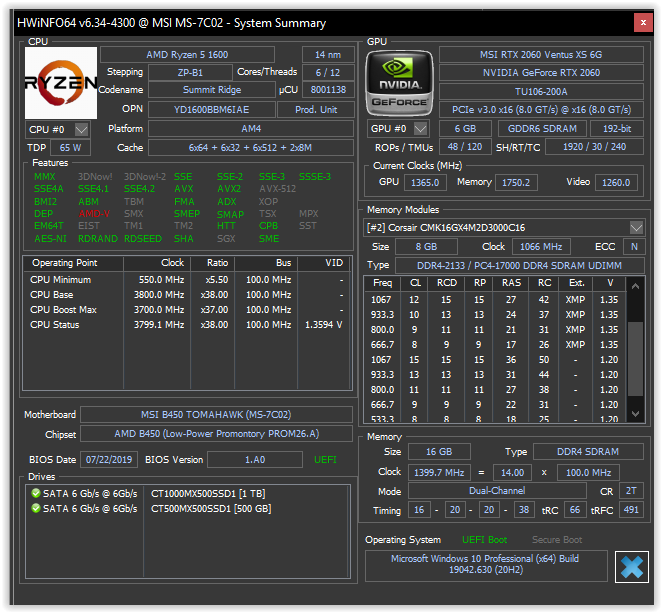This screenshot has width=662, height=613.
Task: Click the AVX2 feature flag
Action: [229, 189]
